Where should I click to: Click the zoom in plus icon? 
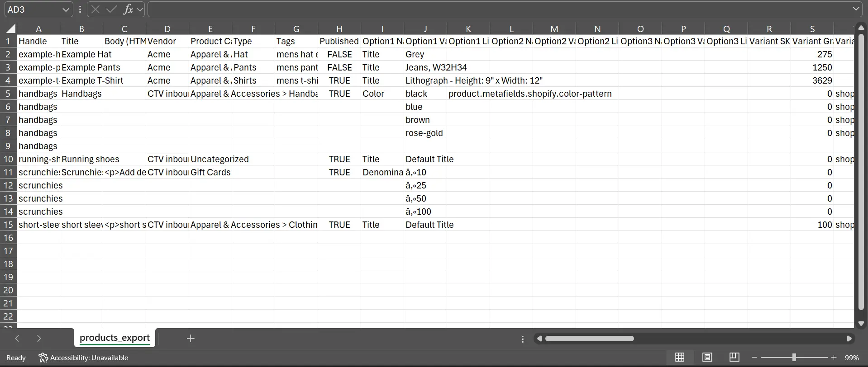(834, 358)
